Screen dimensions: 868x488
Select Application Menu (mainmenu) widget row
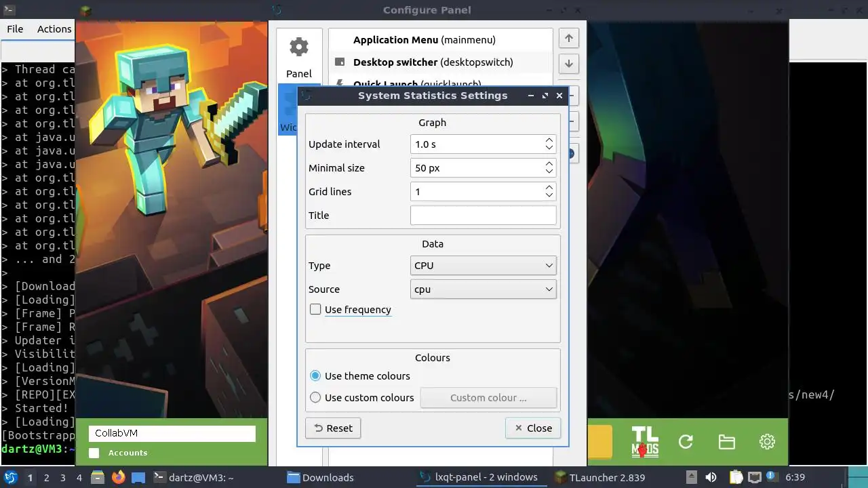click(441, 40)
